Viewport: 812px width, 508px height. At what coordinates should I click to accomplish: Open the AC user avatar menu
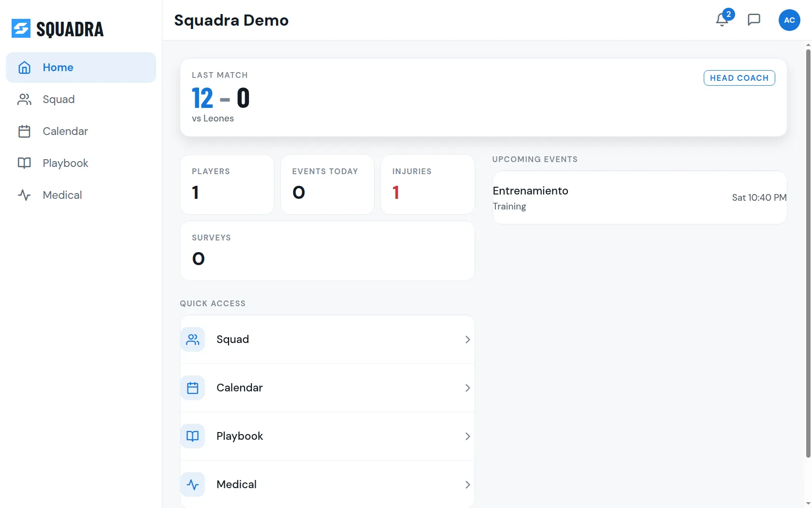click(789, 20)
